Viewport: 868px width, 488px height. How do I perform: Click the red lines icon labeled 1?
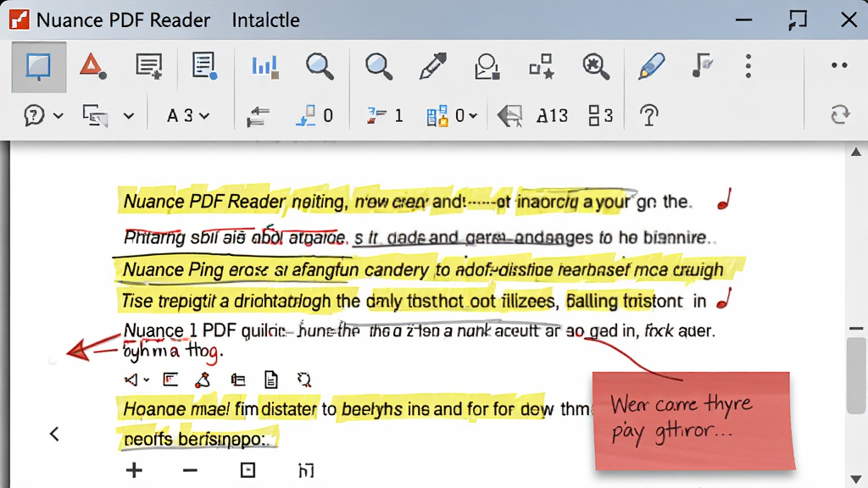click(x=385, y=115)
